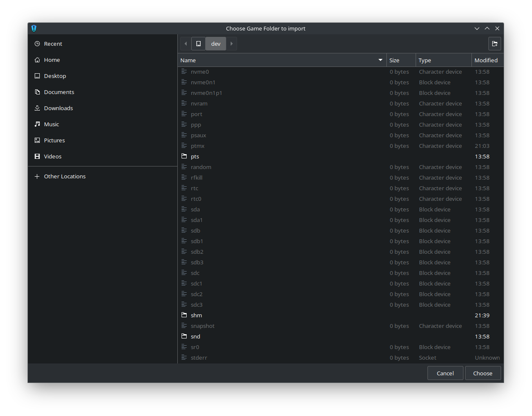Open the Pictures sidebar location
Screen dimensions: 532x416
pos(54,140)
